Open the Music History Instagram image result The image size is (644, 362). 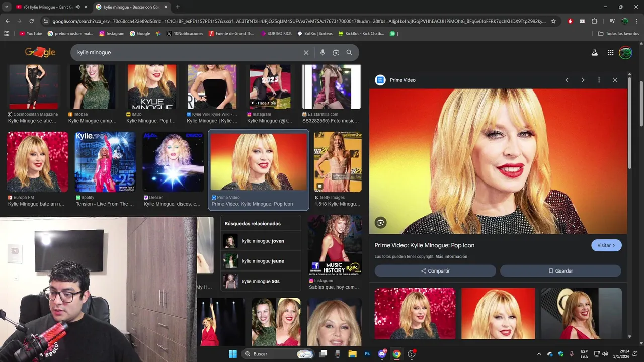(x=335, y=245)
